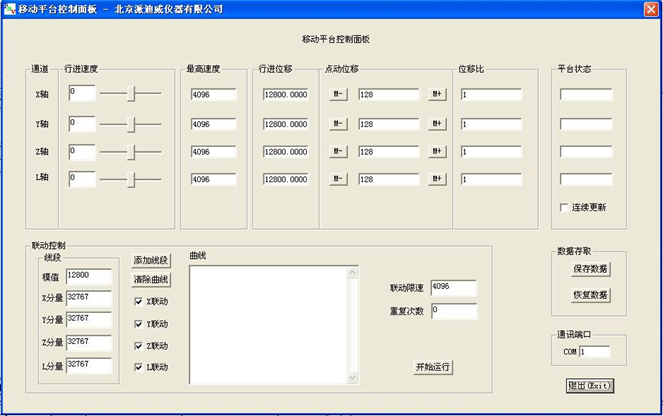The height and width of the screenshot is (416, 663).
Task: Click the 添加线段 button
Action: (x=152, y=260)
